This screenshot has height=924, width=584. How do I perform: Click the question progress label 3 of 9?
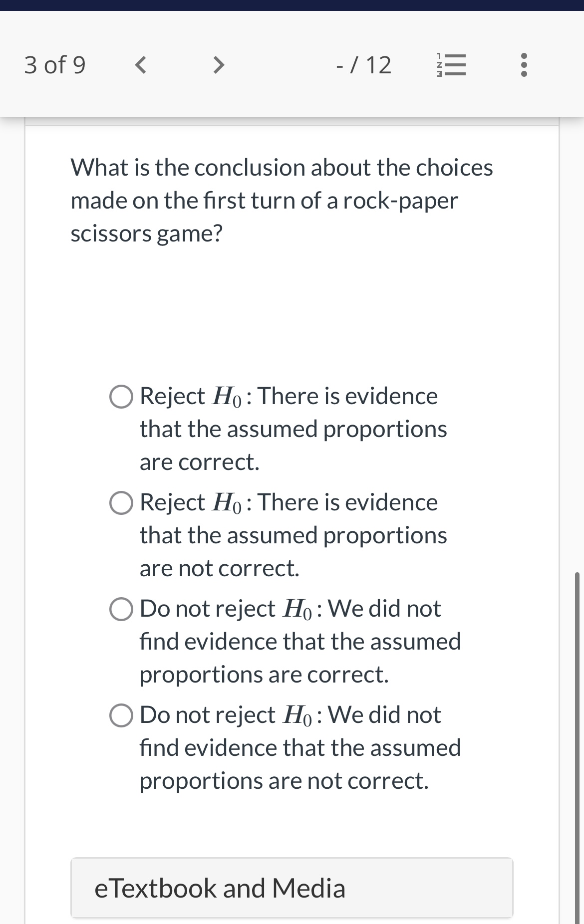point(56,65)
